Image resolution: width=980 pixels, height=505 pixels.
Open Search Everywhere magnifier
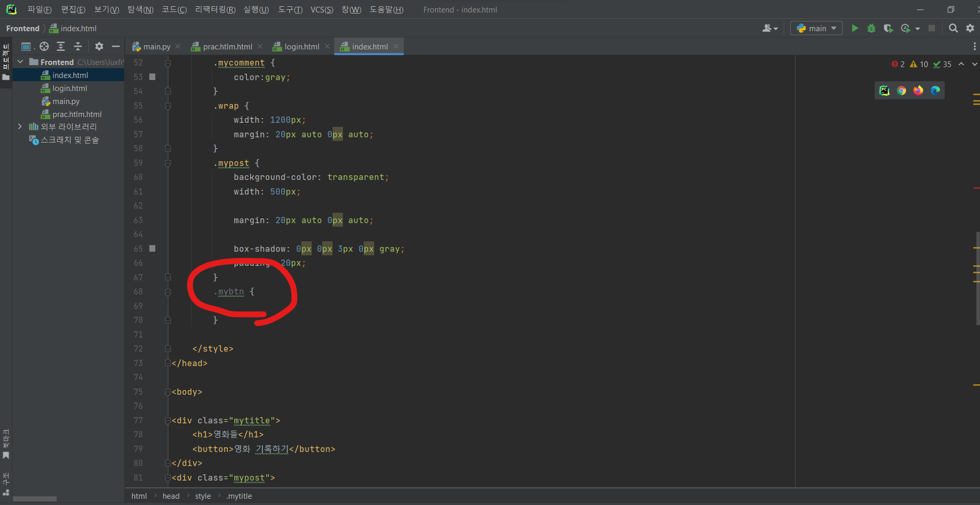point(953,28)
